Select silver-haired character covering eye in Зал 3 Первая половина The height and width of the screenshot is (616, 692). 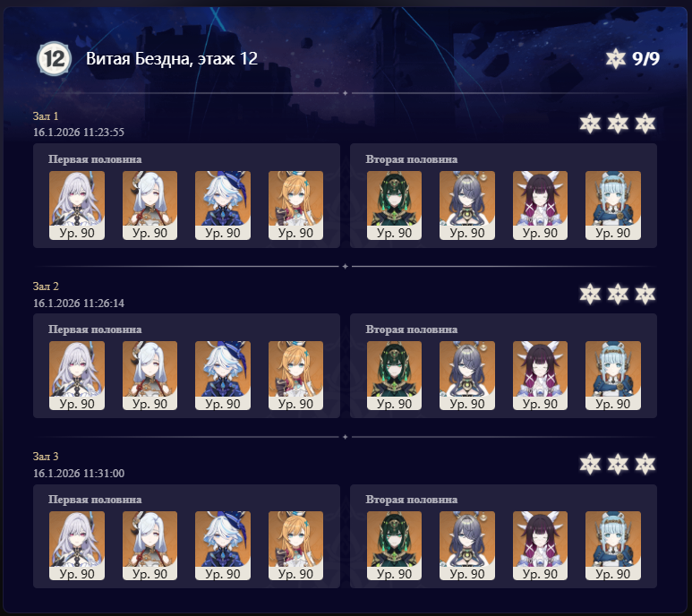[150, 546]
